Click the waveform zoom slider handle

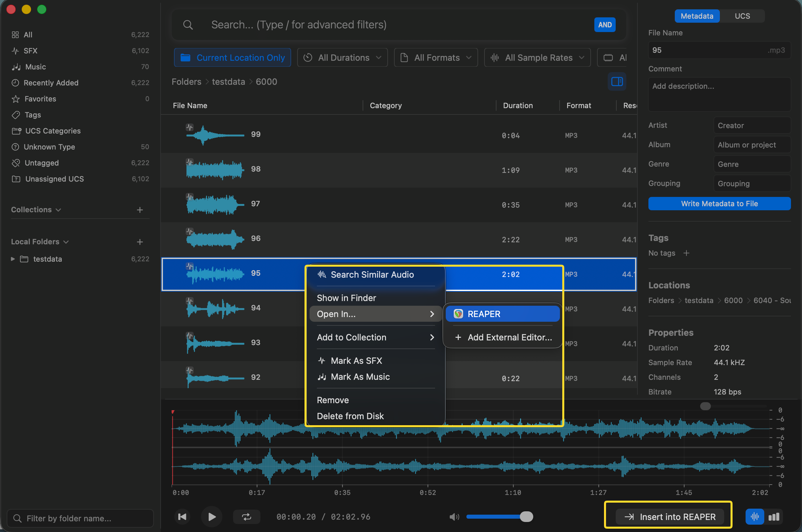coord(705,406)
